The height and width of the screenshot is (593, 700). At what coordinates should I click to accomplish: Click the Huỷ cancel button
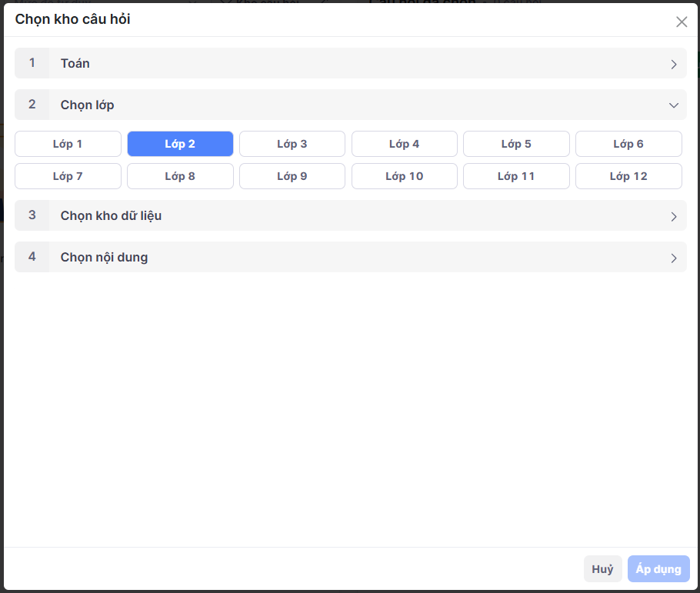[602, 569]
